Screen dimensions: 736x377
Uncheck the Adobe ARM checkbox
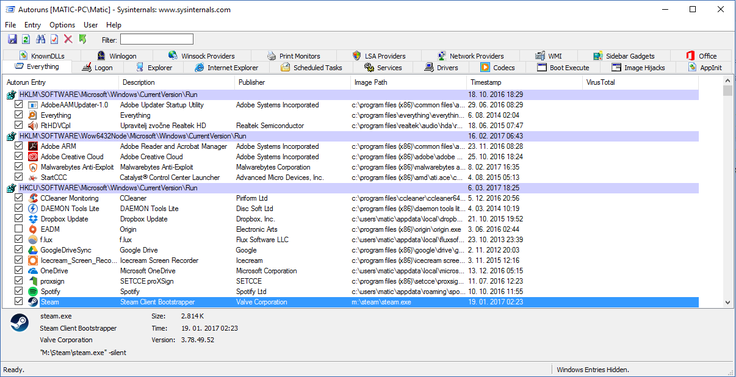[x=18, y=146]
